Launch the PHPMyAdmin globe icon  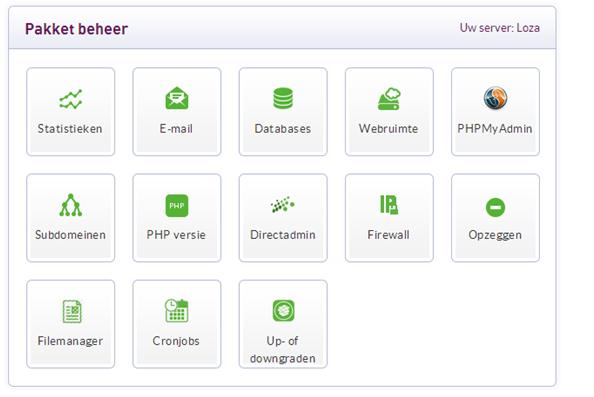click(495, 98)
